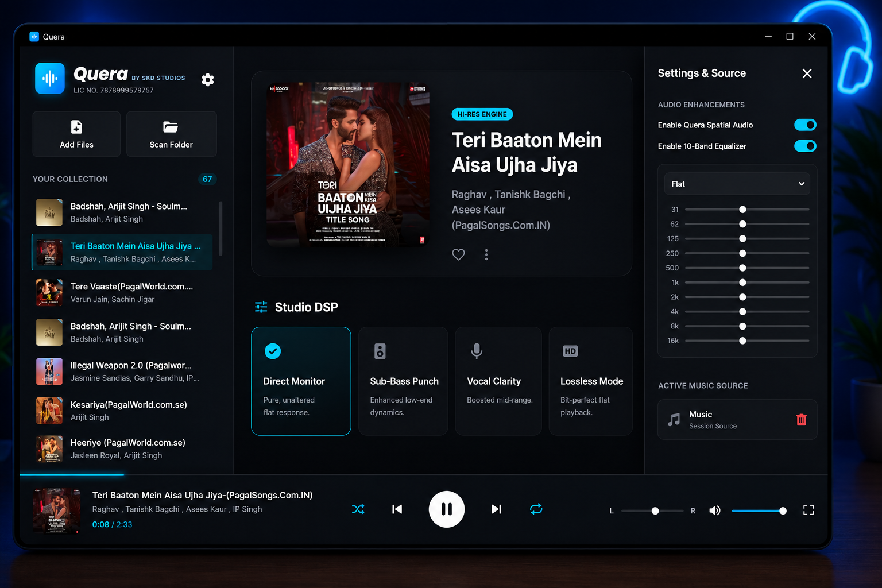Click the Lossless Mode HD icon
This screenshot has width=882, height=588.
[570, 351]
